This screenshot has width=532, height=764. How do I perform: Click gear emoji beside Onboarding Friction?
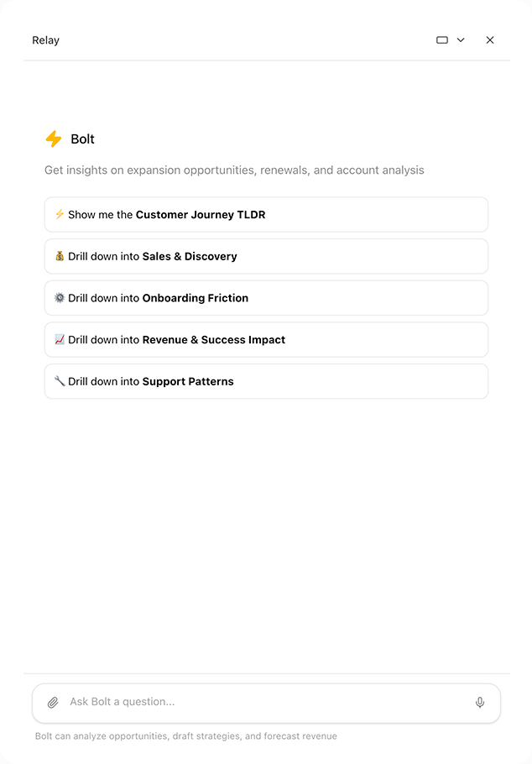[60, 298]
